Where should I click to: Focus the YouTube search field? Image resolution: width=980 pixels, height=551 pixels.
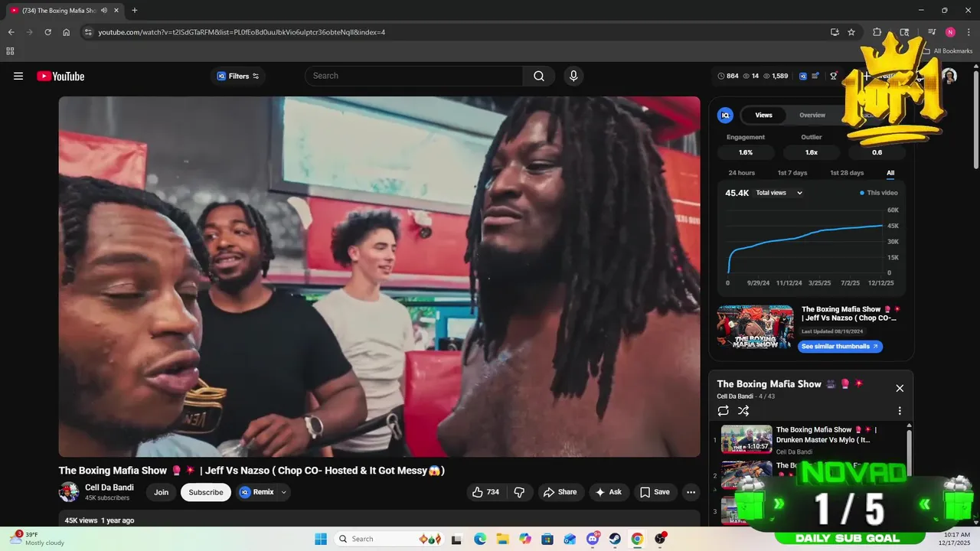[x=414, y=76]
